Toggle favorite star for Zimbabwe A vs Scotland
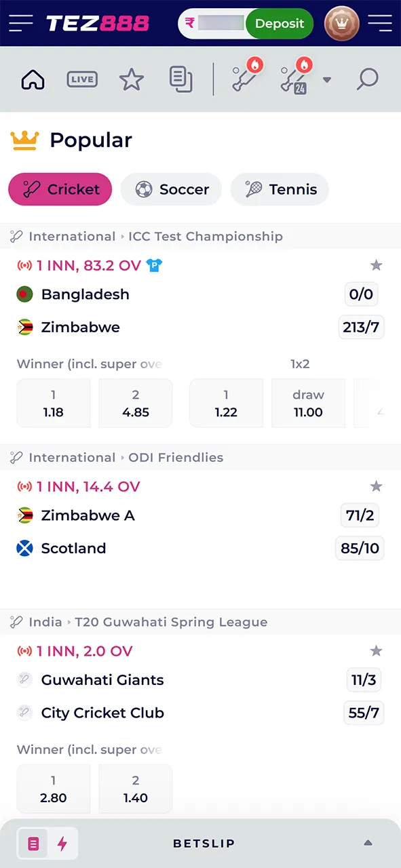This screenshot has width=401, height=868. (x=377, y=486)
